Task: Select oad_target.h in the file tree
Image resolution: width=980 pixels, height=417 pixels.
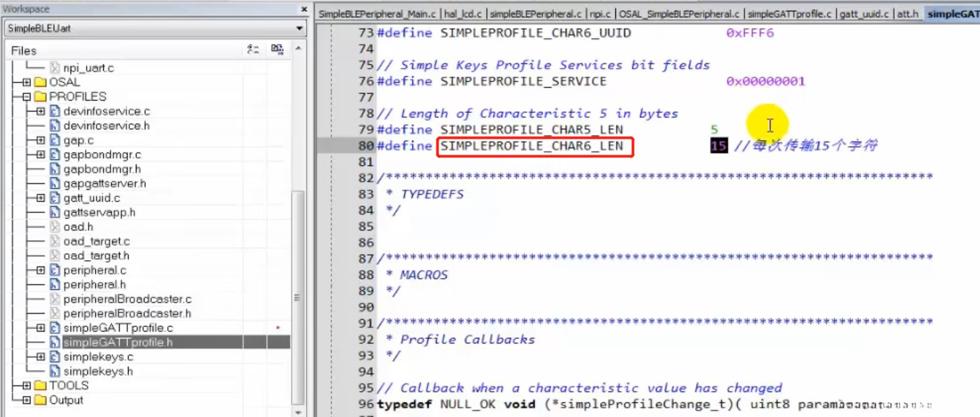Action: coord(96,256)
